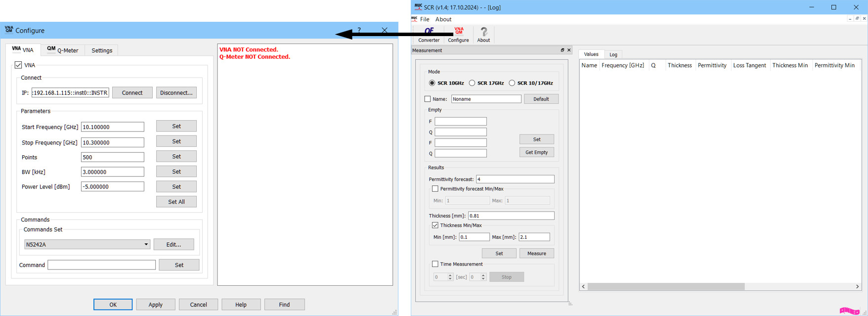This screenshot has width=868, height=316.
Task: Expand the N5242A commands set dropdown
Action: click(146, 244)
